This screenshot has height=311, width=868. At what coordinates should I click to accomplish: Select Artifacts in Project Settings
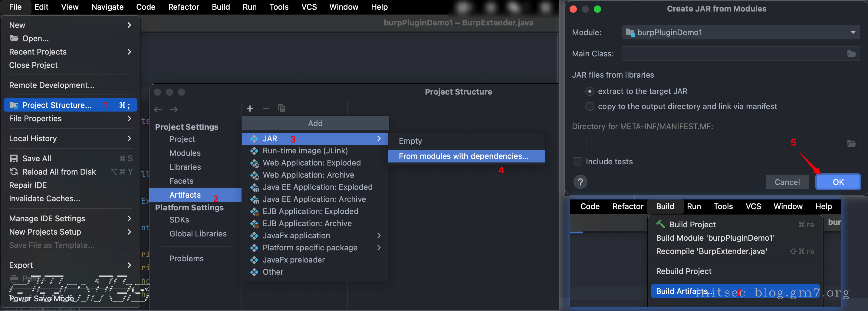[x=185, y=195]
